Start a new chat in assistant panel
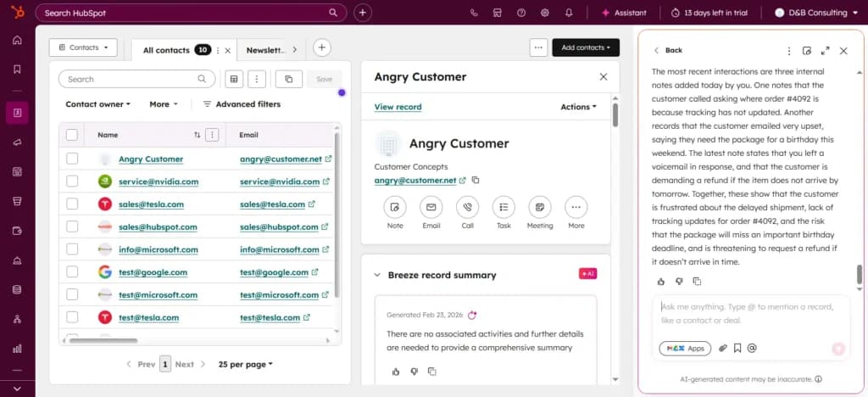868x397 pixels. pos(807,50)
